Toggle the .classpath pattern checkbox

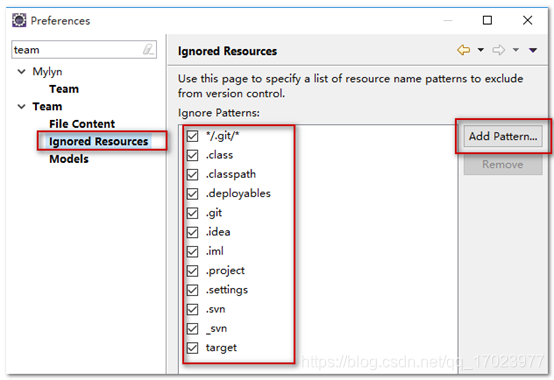pos(193,174)
